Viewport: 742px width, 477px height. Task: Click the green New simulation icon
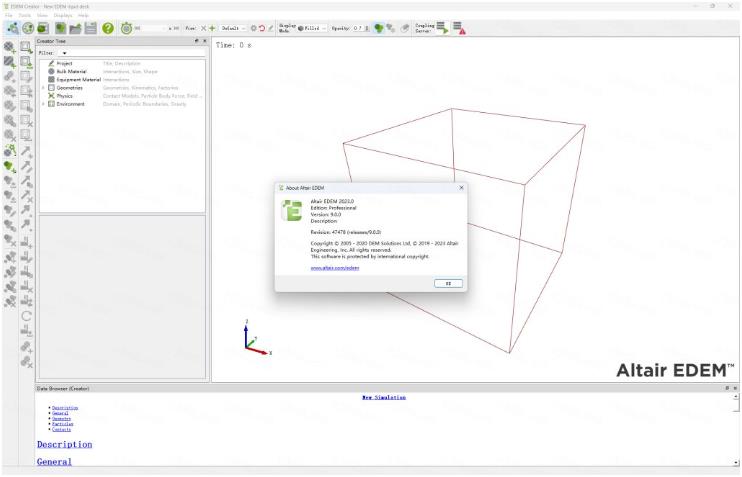pos(61,28)
